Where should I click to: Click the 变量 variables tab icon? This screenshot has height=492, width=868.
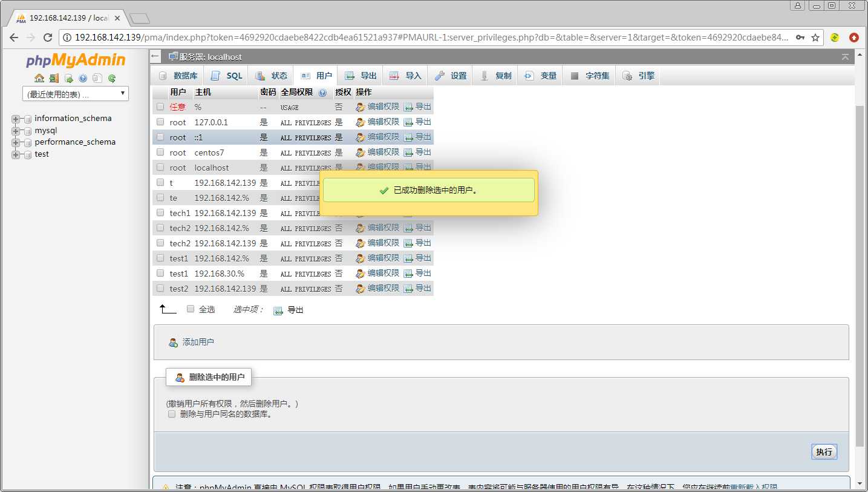coord(529,76)
